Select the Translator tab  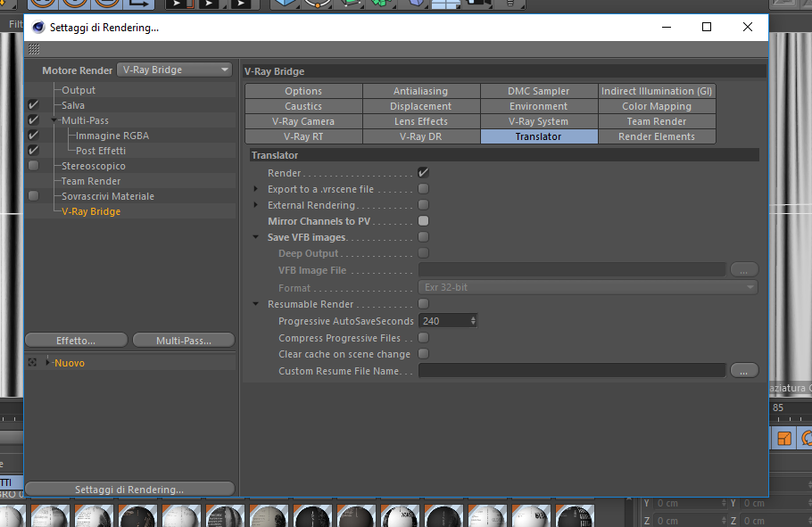pos(539,136)
